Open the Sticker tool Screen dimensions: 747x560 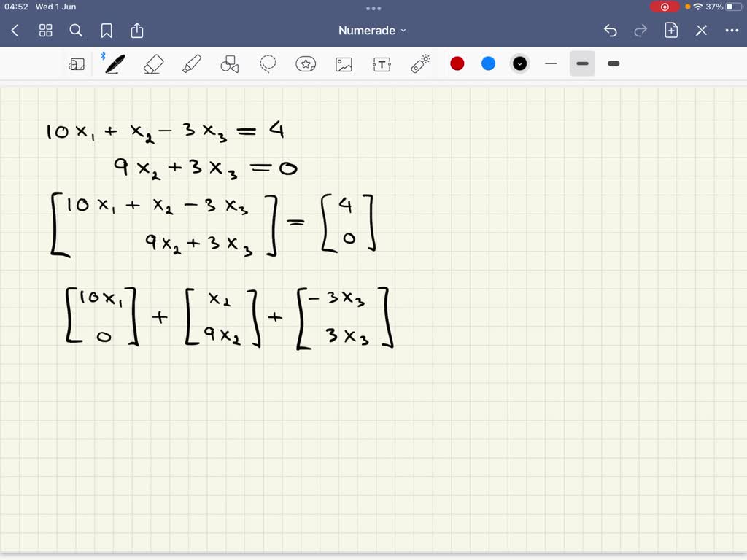(x=306, y=63)
